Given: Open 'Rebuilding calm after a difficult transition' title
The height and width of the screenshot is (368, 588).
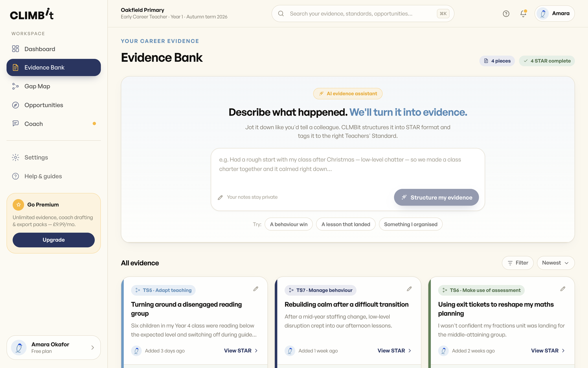Looking at the screenshot, I should [347, 305].
